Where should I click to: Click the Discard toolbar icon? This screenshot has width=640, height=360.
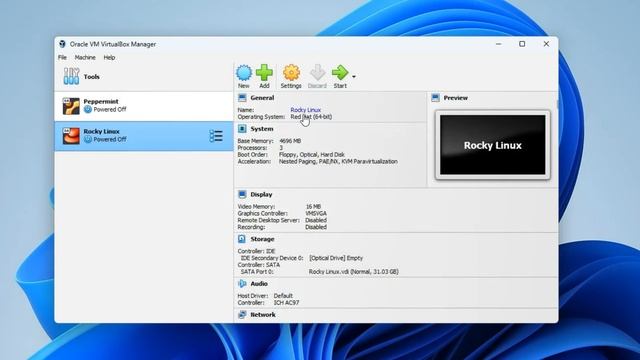[317, 73]
